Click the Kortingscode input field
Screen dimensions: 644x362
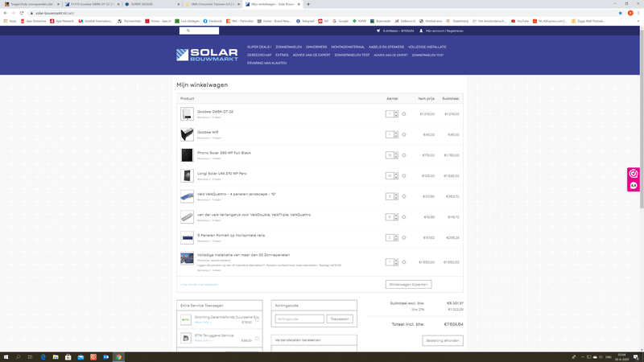click(299, 319)
